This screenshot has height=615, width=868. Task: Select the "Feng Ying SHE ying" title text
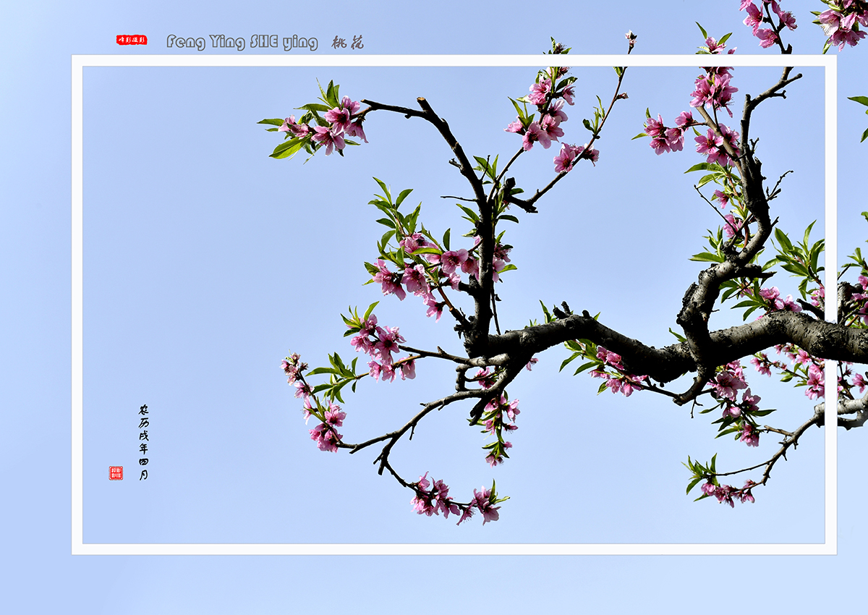pos(242,42)
